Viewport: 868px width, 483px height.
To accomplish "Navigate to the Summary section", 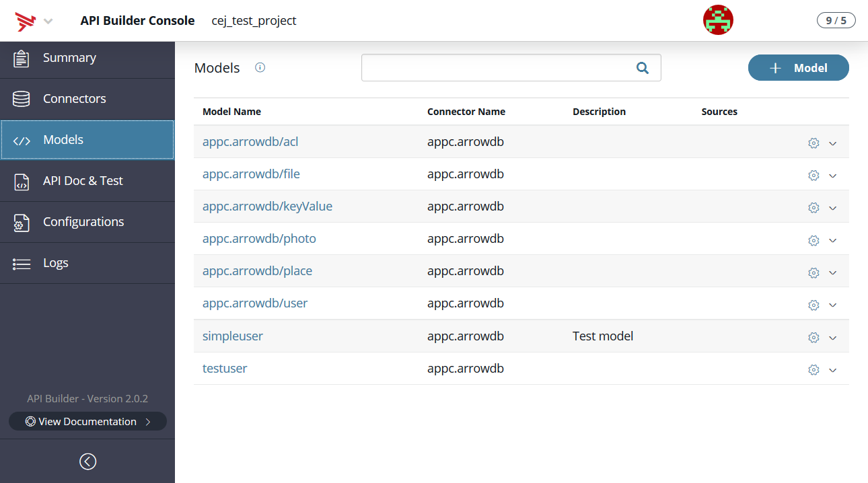I will coord(69,57).
